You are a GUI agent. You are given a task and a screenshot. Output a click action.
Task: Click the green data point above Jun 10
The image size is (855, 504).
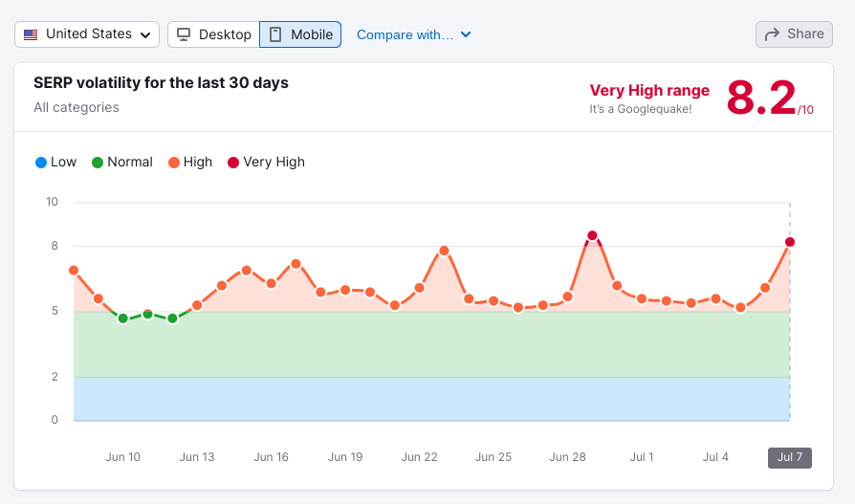point(122,318)
